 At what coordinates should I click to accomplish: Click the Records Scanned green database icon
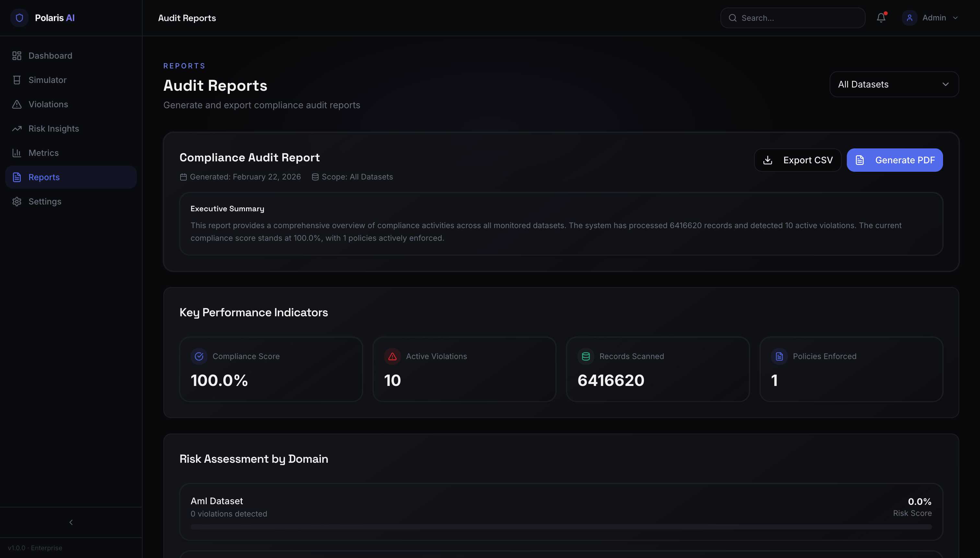[586, 356]
